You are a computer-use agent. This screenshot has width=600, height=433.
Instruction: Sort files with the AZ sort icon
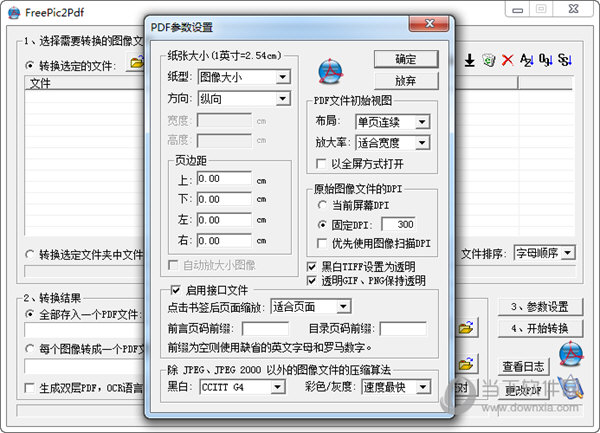(x=527, y=60)
